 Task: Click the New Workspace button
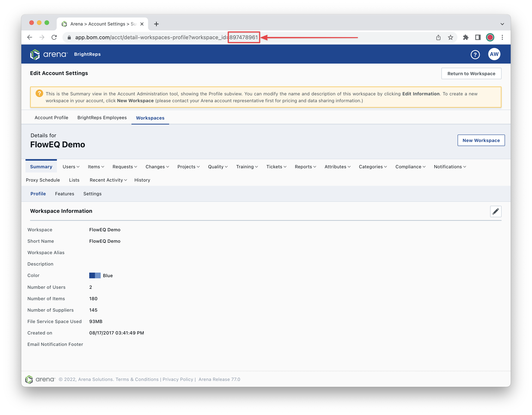pos(481,140)
